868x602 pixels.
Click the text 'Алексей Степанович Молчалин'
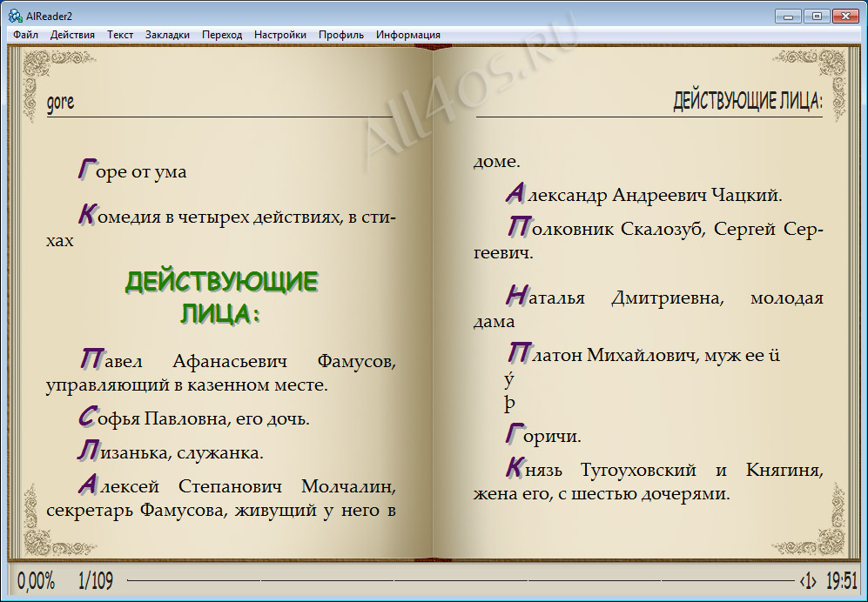point(237,485)
